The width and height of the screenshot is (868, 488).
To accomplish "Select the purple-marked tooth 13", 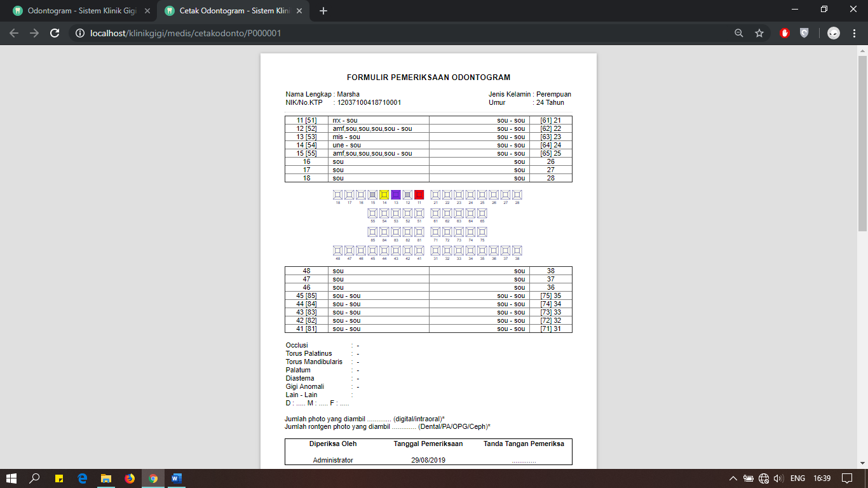I will click(x=396, y=194).
